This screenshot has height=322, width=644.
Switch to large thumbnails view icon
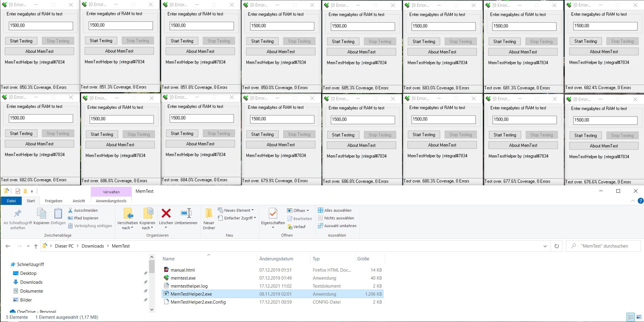pos(639,317)
